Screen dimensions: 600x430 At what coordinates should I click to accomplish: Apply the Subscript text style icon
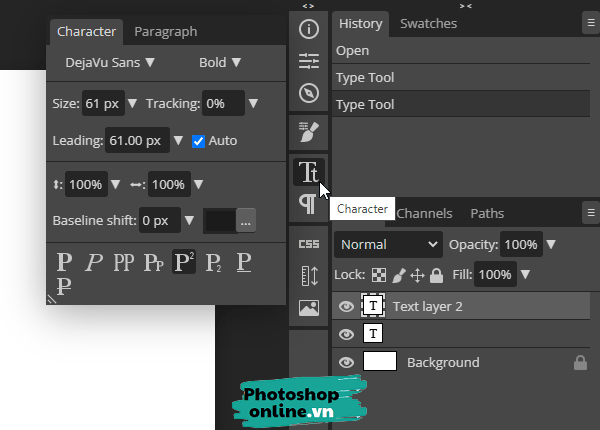213,263
